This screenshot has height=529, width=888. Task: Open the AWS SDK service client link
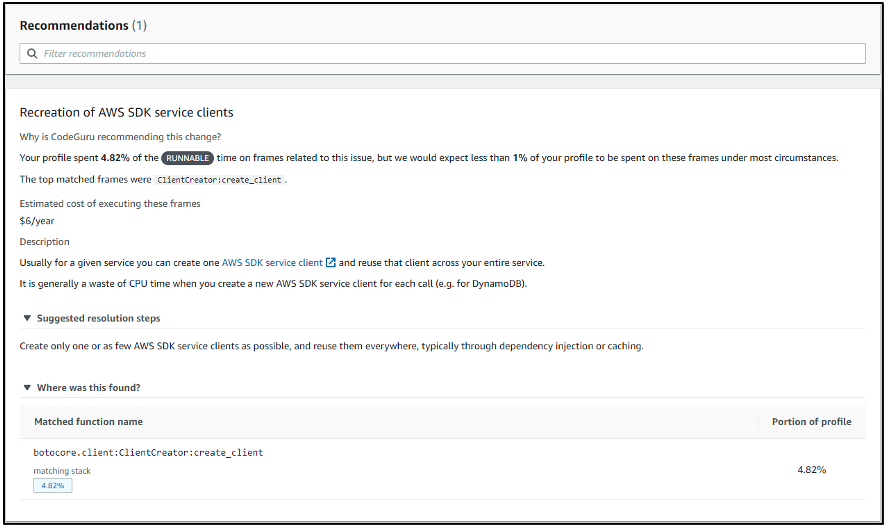272,263
